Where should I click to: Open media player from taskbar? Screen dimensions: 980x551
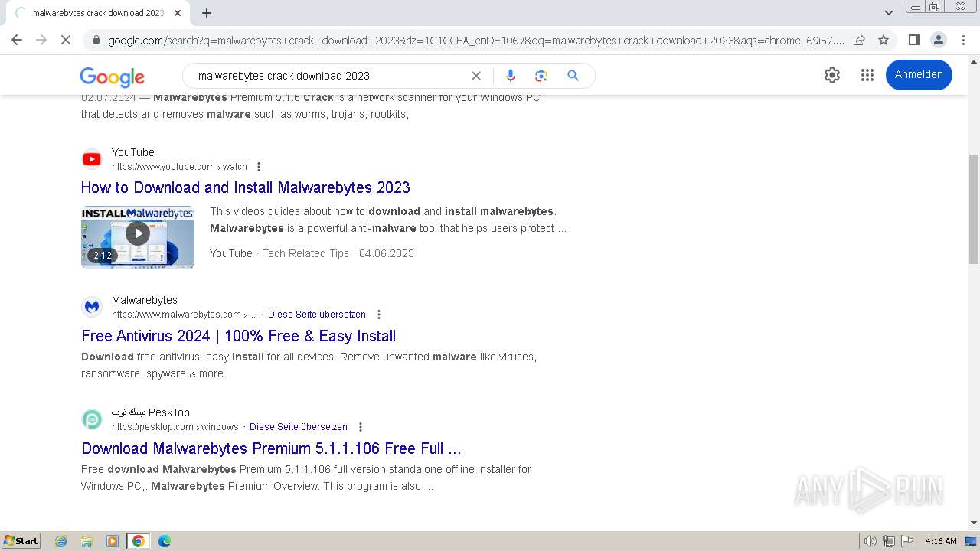pyautogui.click(x=113, y=541)
